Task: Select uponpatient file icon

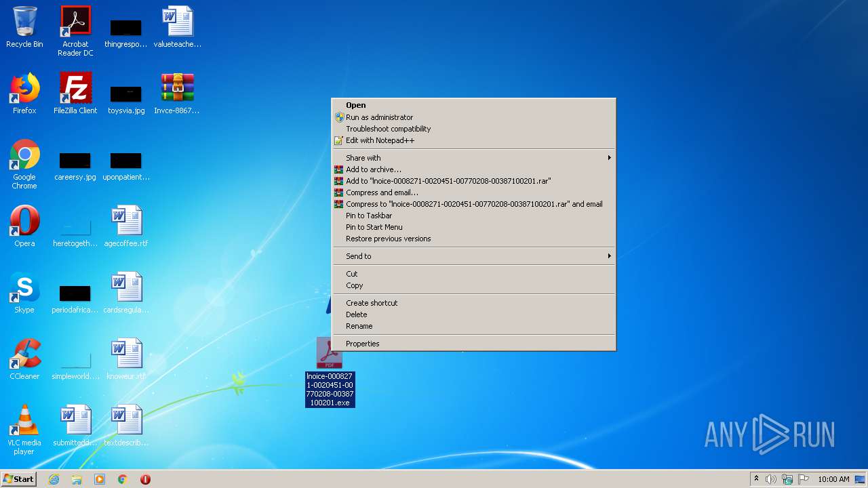Action: coord(125,167)
